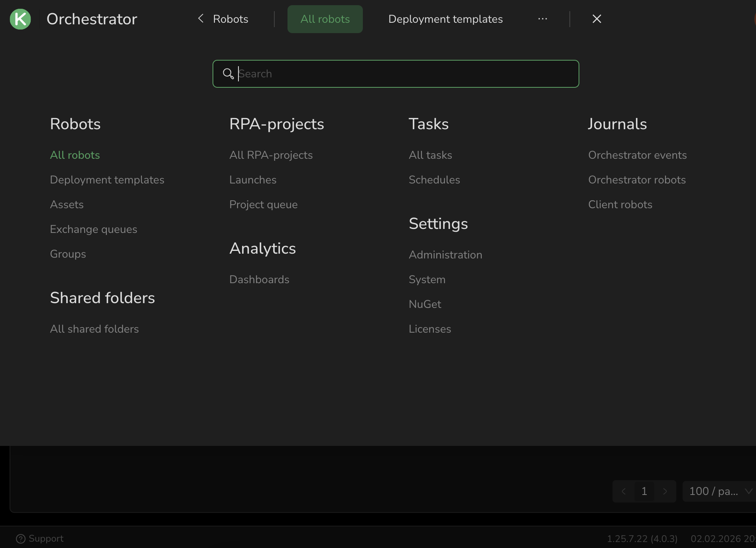Close the navigation menu with X
756x548 pixels.
pyautogui.click(x=597, y=19)
